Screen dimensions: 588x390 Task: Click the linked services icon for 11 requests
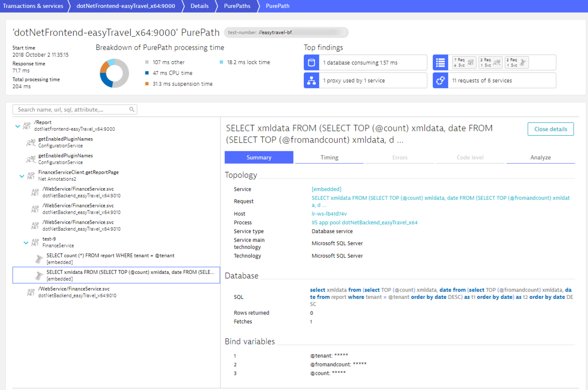click(440, 80)
